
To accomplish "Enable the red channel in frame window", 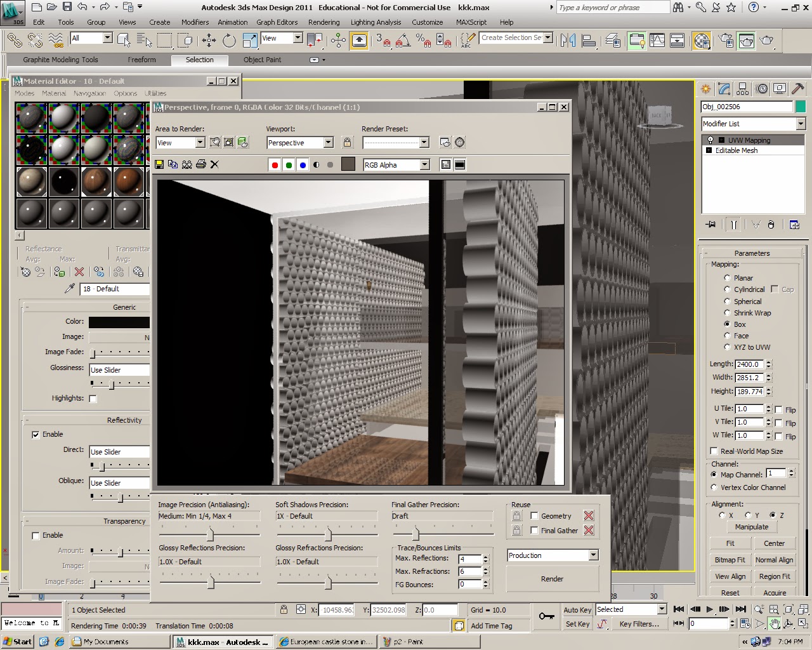I will click(275, 165).
